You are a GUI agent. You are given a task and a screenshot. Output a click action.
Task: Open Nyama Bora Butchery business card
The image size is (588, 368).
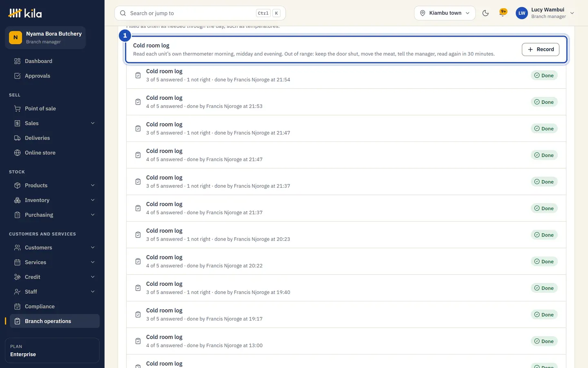coord(45,38)
